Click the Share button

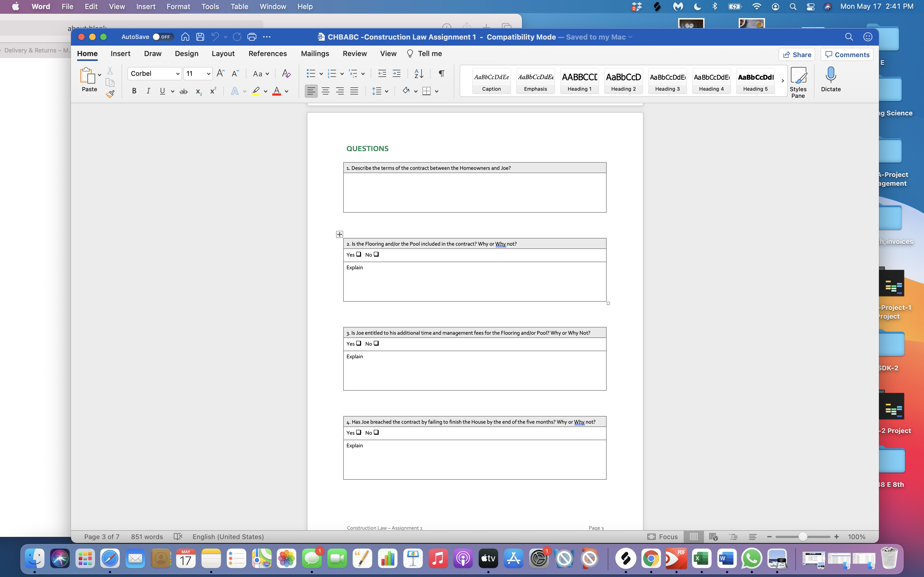[x=797, y=54]
